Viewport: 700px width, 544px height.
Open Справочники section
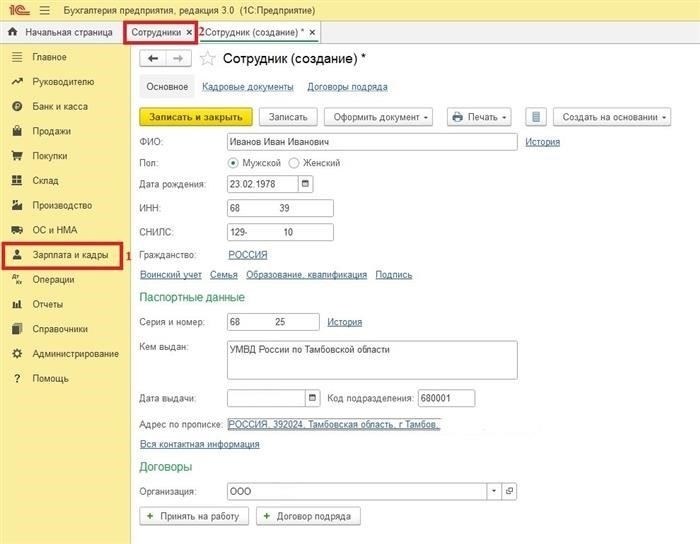click(x=66, y=329)
